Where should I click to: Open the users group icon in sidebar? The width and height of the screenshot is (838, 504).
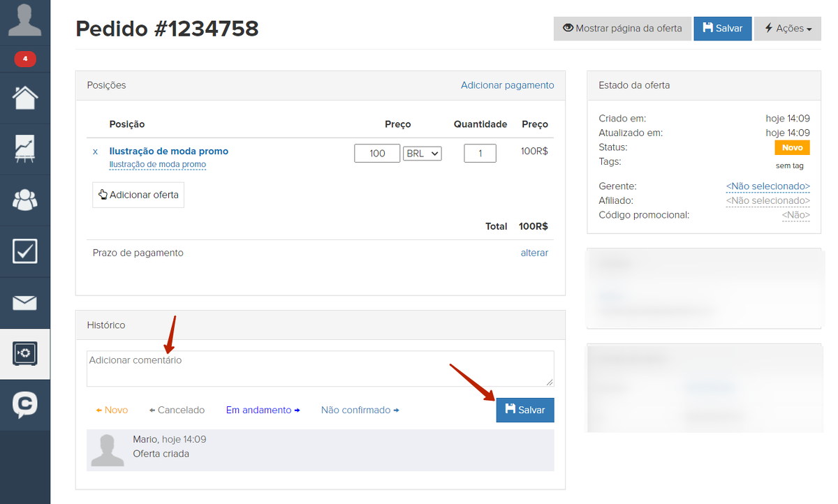point(25,200)
